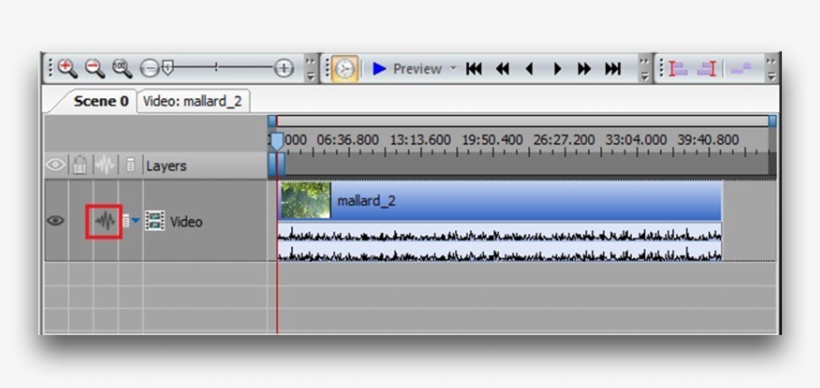Image resolution: width=820 pixels, height=388 pixels.
Task: Fast forward with the double-right arrow
Action: pos(584,69)
